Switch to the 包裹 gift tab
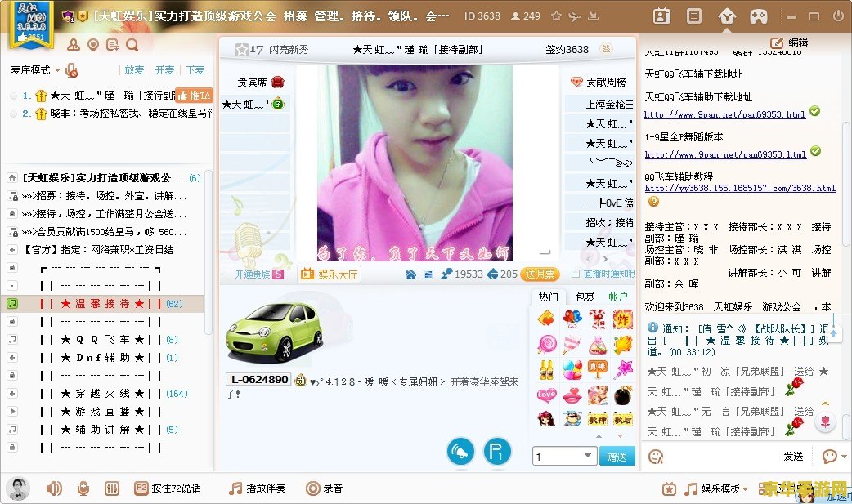Viewport: 852px width, 504px height. (x=585, y=297)
